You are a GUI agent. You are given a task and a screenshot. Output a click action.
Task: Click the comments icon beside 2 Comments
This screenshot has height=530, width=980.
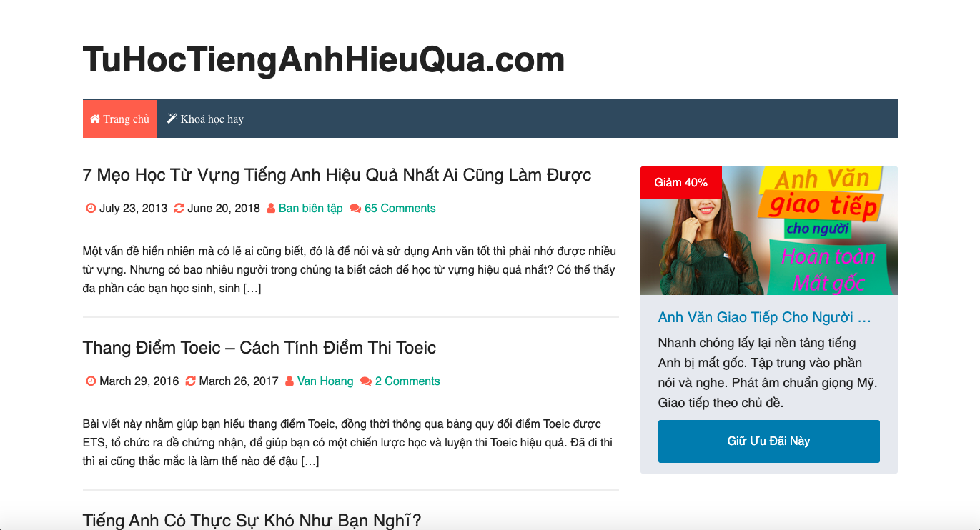coord(366,381)
